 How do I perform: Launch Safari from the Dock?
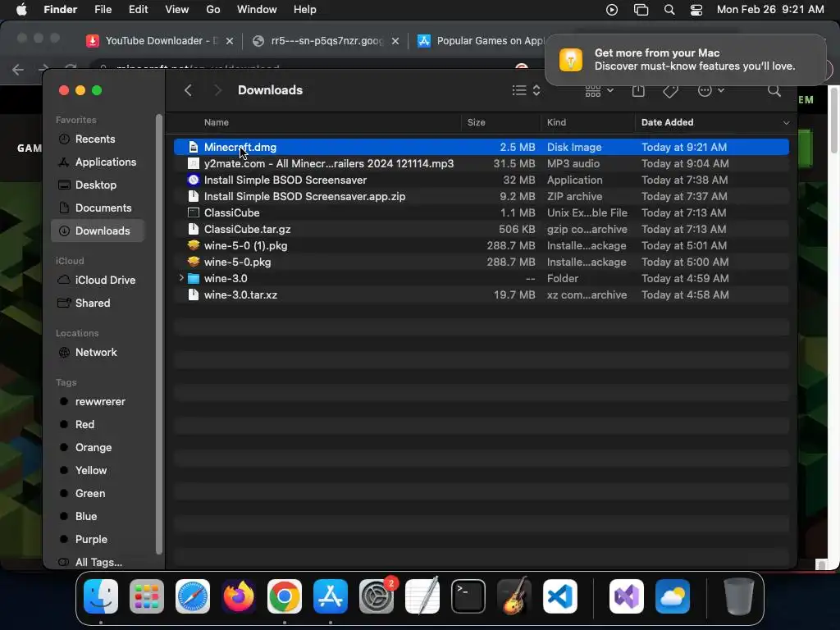coord(193,596)
